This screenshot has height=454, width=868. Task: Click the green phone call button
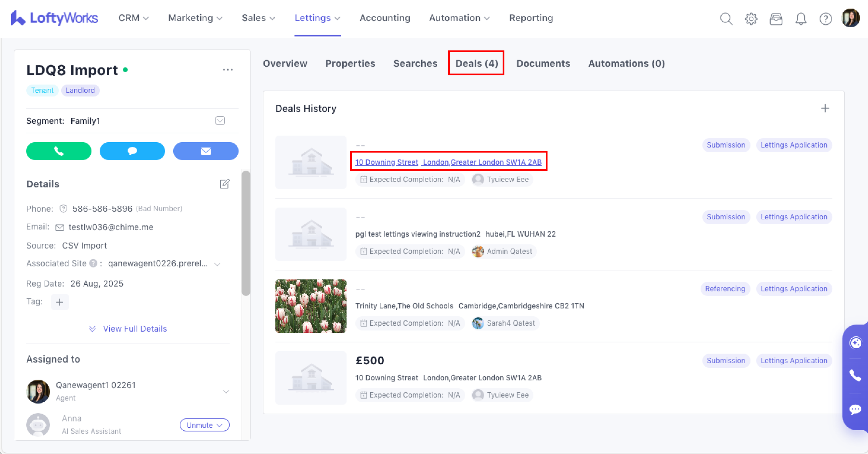[x=59, y=151]
